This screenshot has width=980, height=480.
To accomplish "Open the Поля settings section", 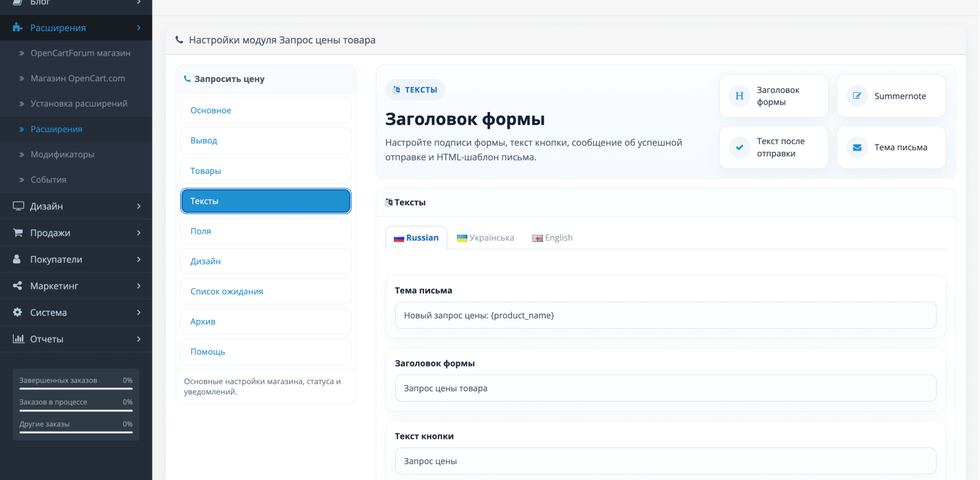I will coord(266,231).
